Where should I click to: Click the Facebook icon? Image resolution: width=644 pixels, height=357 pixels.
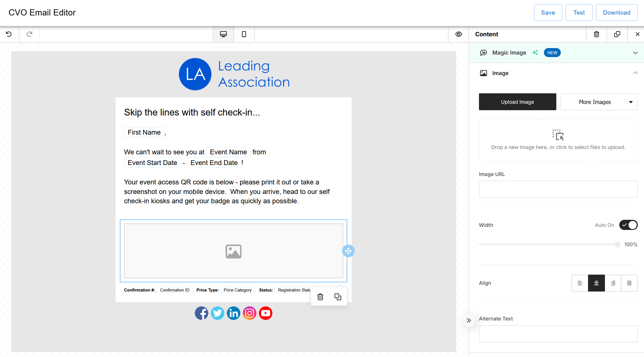pyautogui.click(x=202, y=313)
